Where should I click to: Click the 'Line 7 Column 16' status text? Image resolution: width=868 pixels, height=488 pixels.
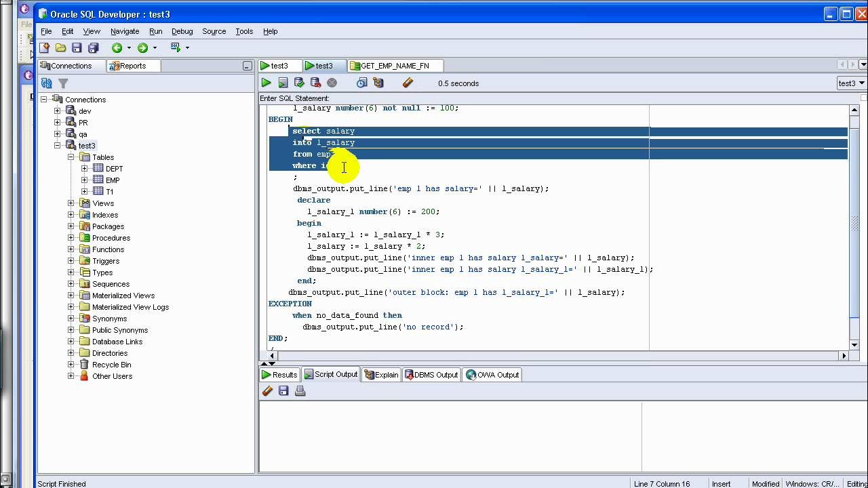tap(661, 484)
